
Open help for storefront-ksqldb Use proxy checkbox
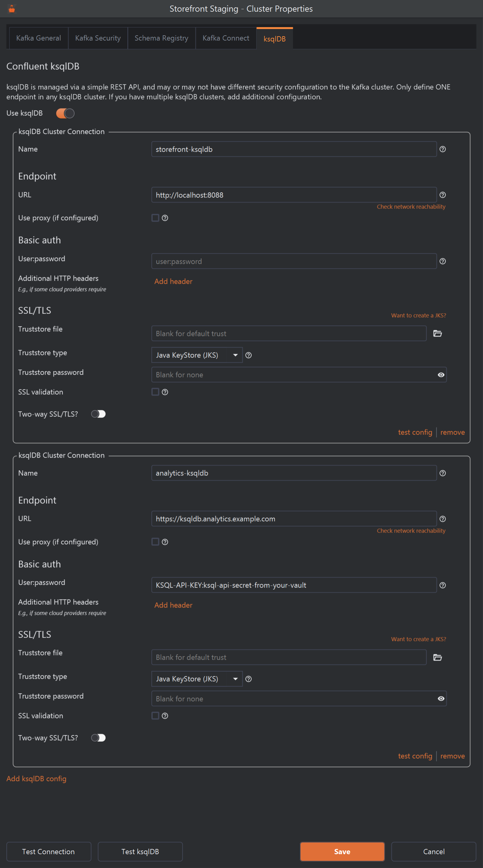tap(165, 218)
